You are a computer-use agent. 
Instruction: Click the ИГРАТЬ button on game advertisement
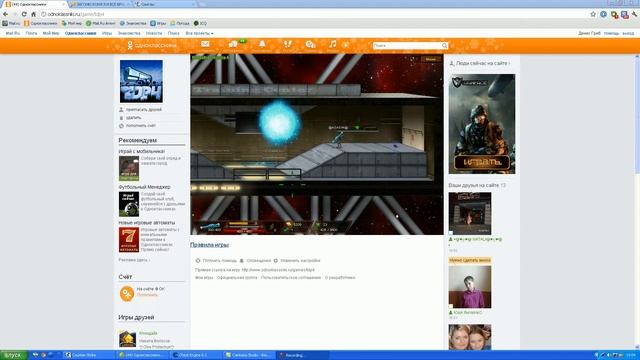[482, 162]
